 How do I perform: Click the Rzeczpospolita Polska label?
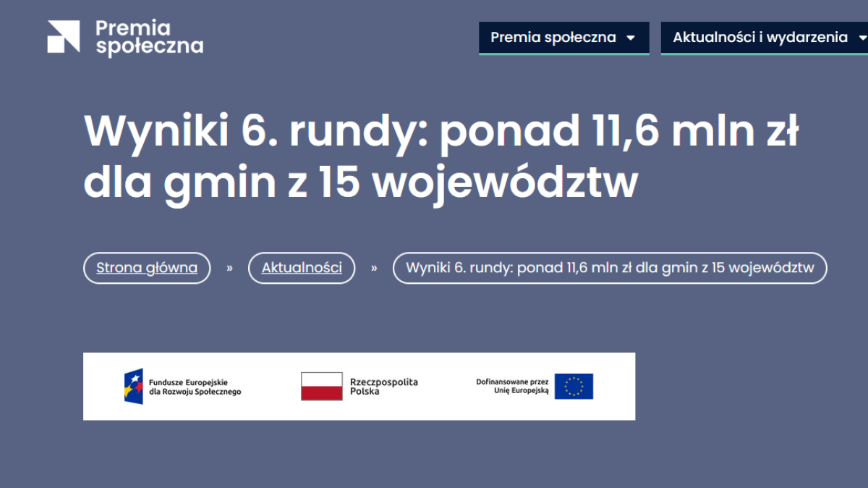coord(386,386)
